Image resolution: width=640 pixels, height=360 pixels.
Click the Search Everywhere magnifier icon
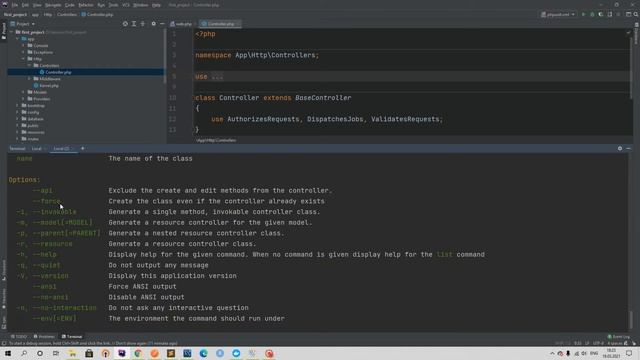[x=636, y=14]
